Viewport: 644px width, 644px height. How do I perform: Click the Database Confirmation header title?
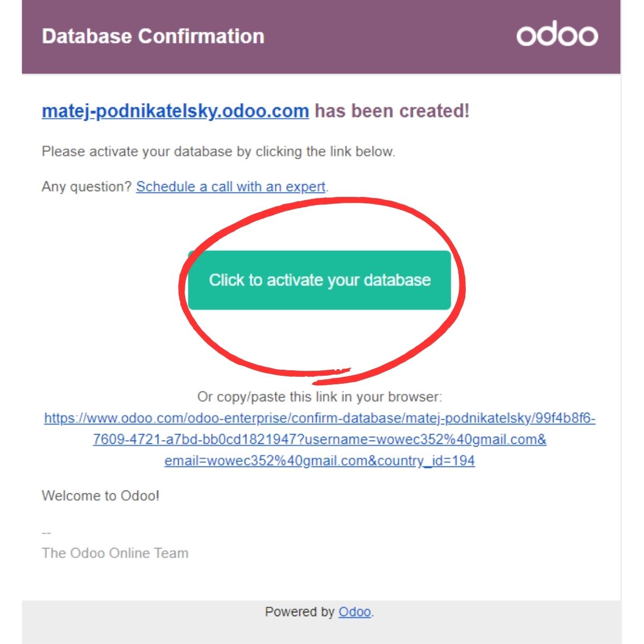[x=153, y=36]
